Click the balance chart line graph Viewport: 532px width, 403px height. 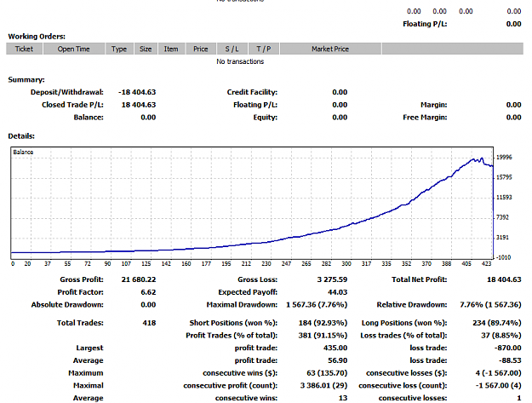pos(252,204)
